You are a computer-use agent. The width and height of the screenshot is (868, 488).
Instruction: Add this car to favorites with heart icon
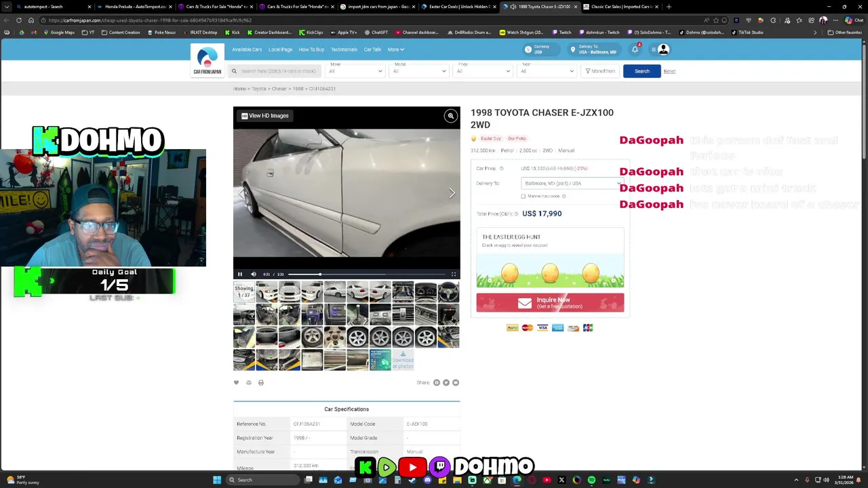point(237,382)
